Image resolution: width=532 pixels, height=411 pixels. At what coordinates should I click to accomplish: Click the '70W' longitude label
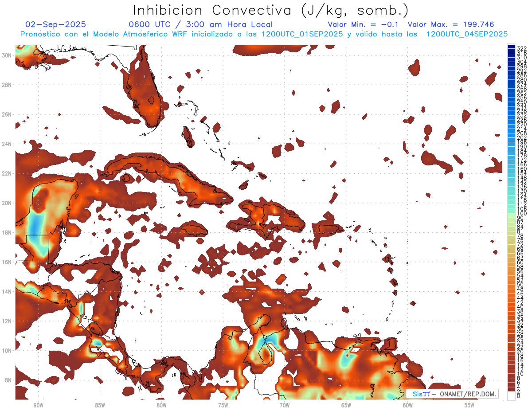pyautogui.click(x=285, y=405)
